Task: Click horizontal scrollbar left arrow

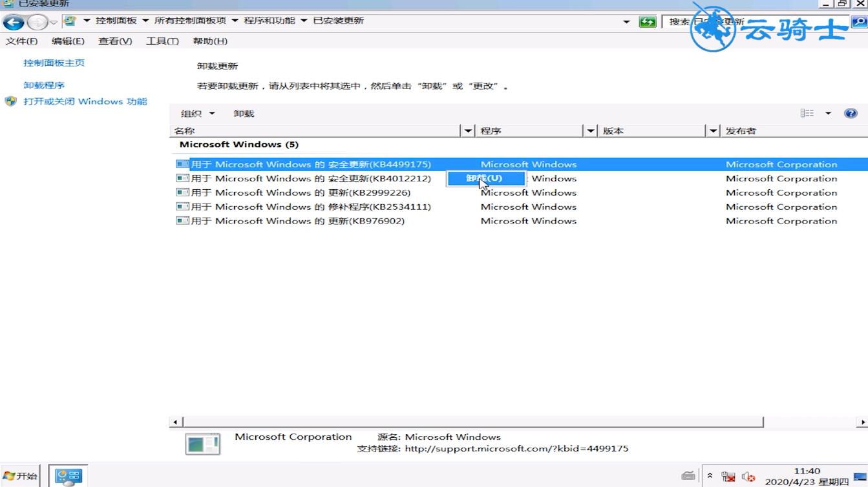Action: [x=175, y=422]
